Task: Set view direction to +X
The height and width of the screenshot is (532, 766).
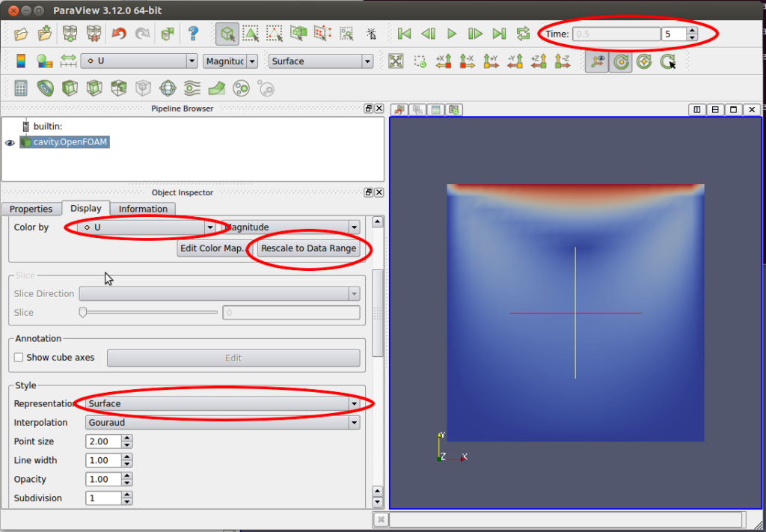Action: click(x=444, y=61)
